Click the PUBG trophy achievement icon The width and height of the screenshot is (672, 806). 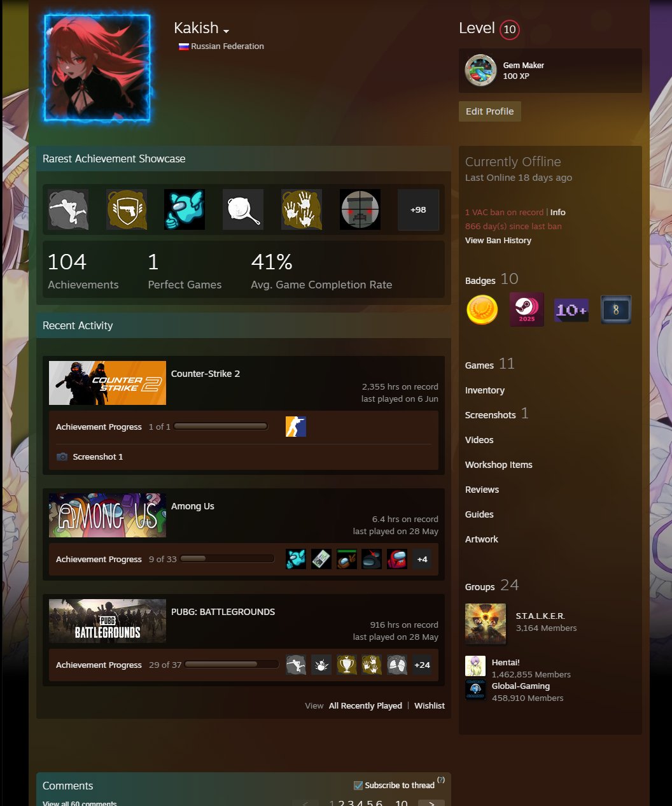(347, 665)
